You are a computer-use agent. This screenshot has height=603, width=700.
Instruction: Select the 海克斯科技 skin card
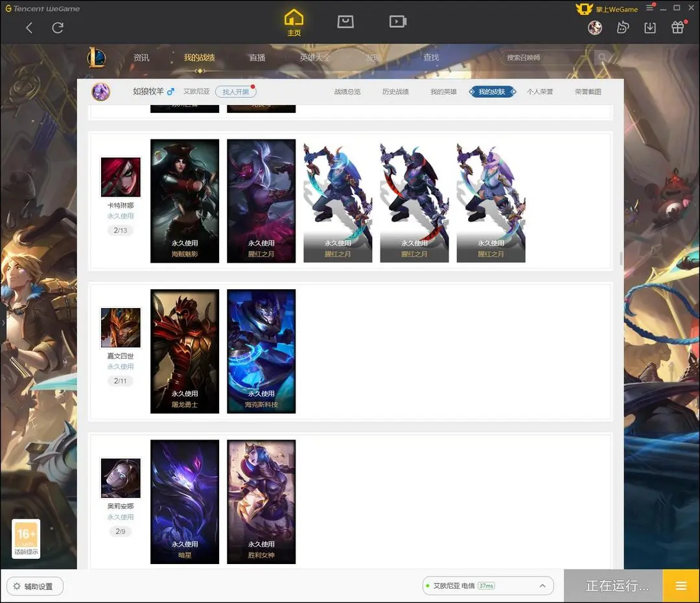pos(261,351)
